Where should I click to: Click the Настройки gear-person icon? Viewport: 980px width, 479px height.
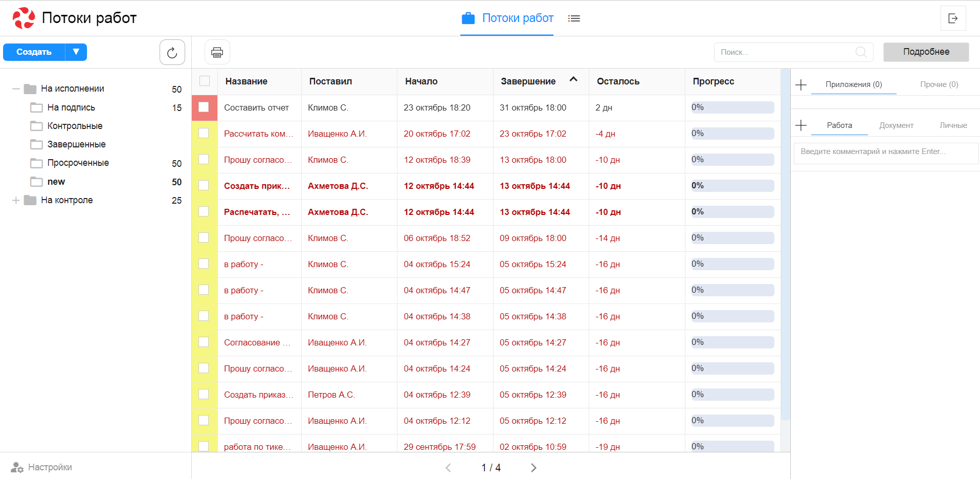(x=17, y=467)
